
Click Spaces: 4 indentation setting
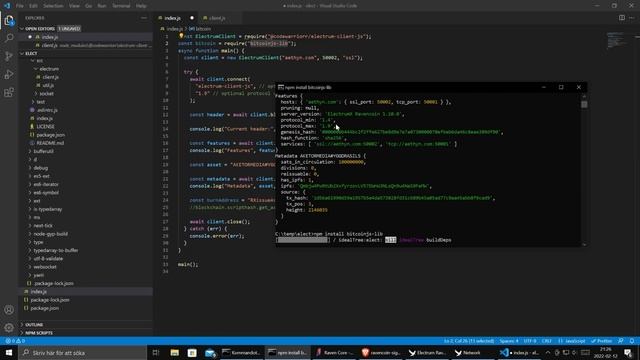[x=509, y=341]
